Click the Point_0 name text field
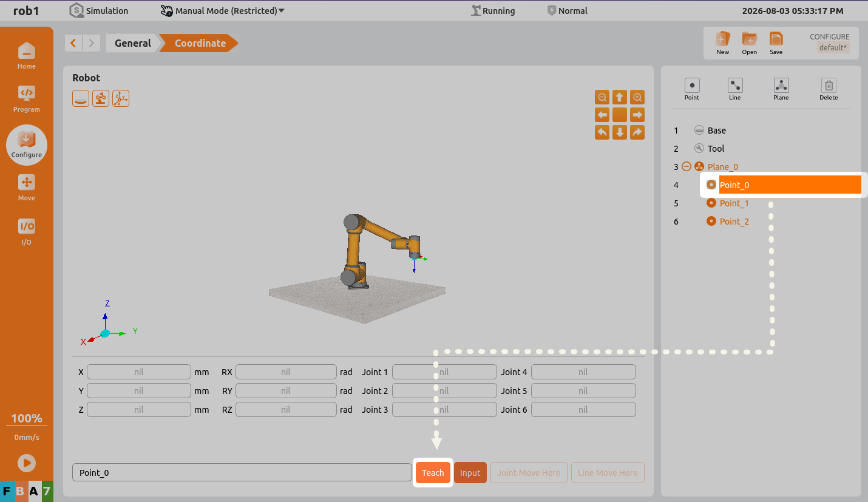Image resolution: width=868 pixels, height=502 pixels. coord(242,473)
